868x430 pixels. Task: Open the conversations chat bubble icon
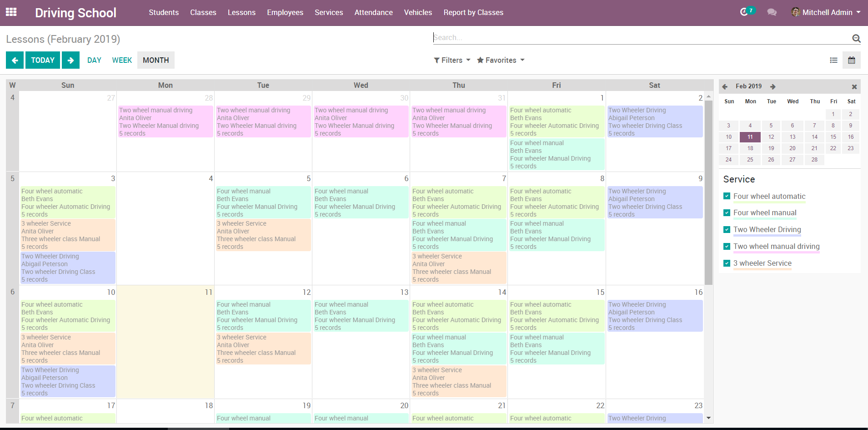click(x=772, y=12)
